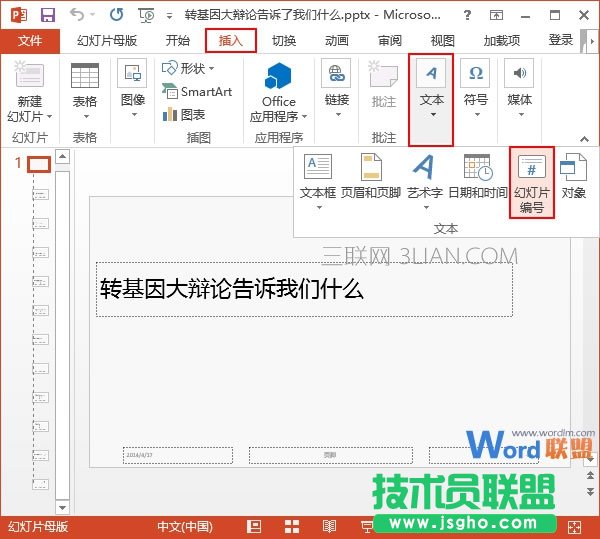Image resolution: width=600 pixels, height=539 pixels.
Task: Click the title text placeholder on slide
Action: (x=304, y=290)
